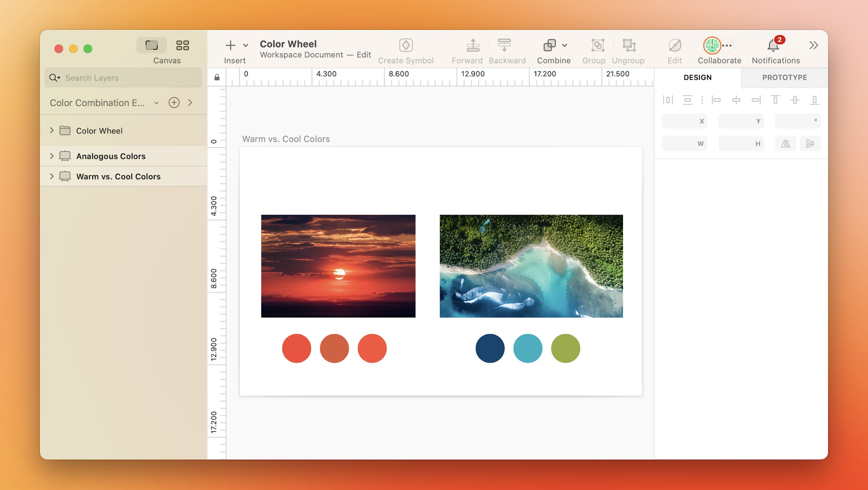Image resolution: width=868 pixels, height=490 pixels.
Task: Switch to the PROTOTYPE tab
Action: tap(784, 77)
